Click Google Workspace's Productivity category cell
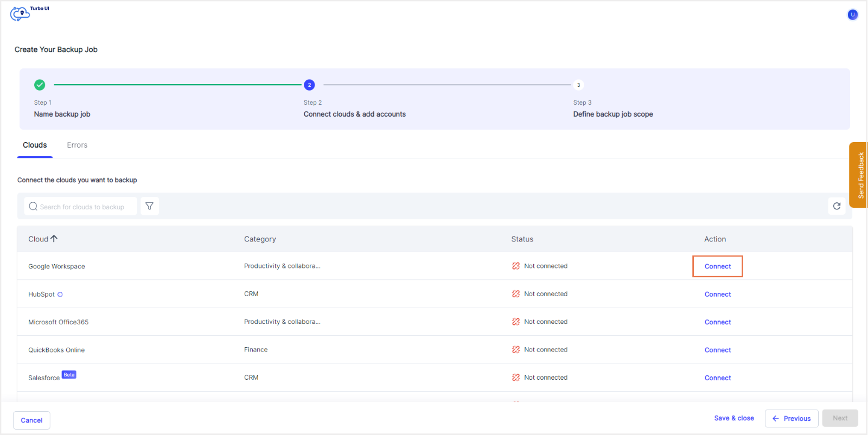The height and width of the screenshot is (435, 868). (x=282, y=266)
